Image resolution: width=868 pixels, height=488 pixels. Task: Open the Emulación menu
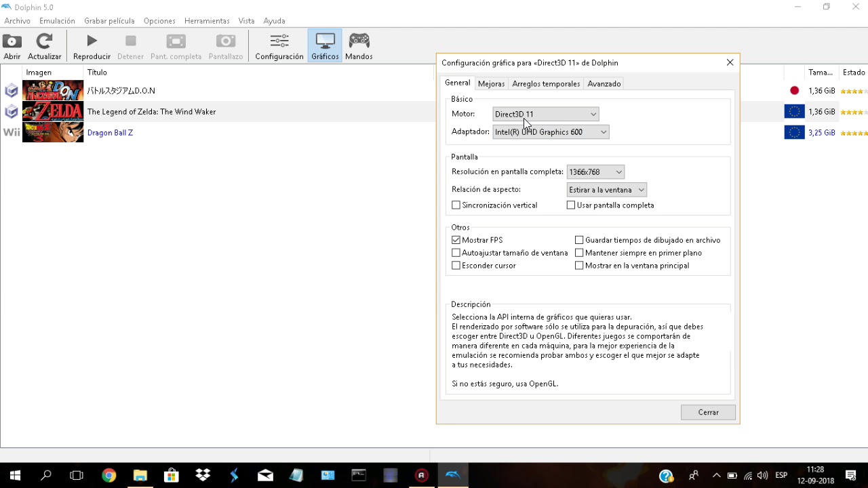point(57,21)
